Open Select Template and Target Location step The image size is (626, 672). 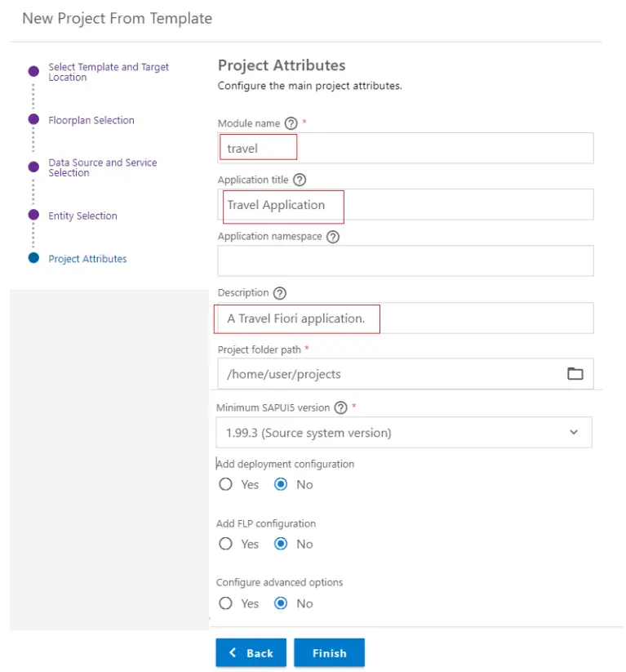(33, 71)
